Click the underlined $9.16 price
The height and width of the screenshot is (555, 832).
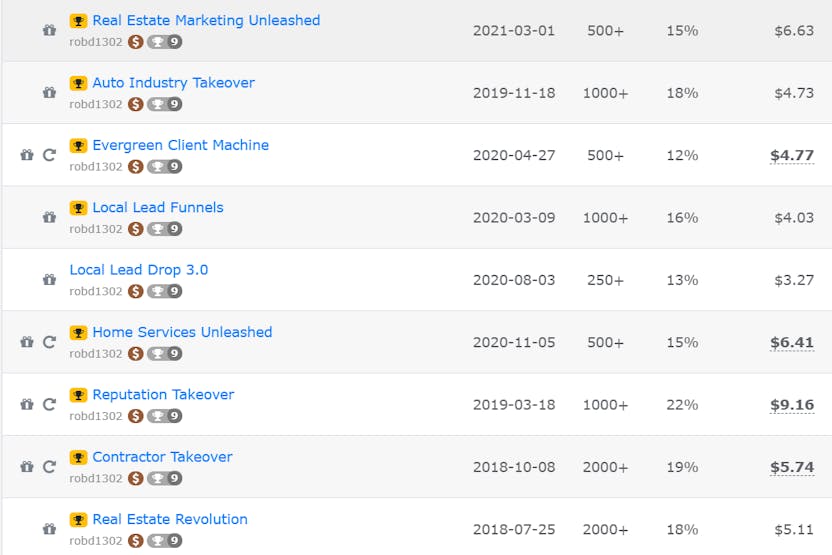792,405
